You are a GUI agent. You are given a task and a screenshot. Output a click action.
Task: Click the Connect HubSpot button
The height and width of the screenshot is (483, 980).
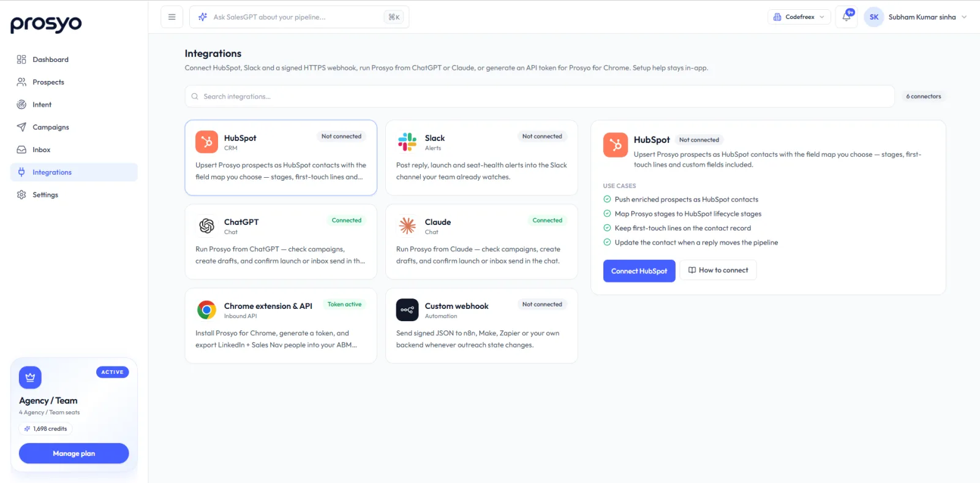pos(639,271)
